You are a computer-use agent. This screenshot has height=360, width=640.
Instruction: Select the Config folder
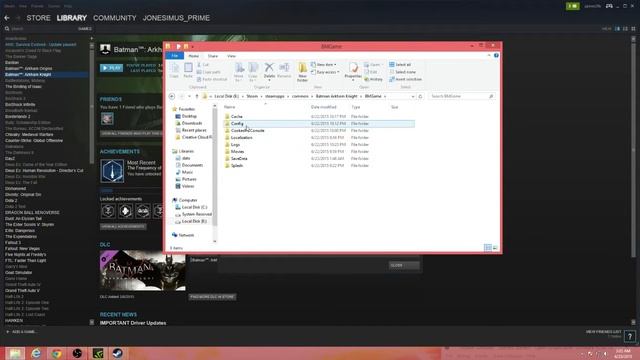(x=319, y=124)
